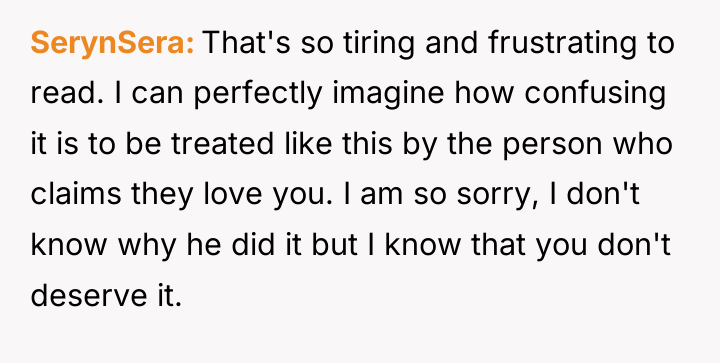Click the word "confusing" in the comment

coord(595,93)
